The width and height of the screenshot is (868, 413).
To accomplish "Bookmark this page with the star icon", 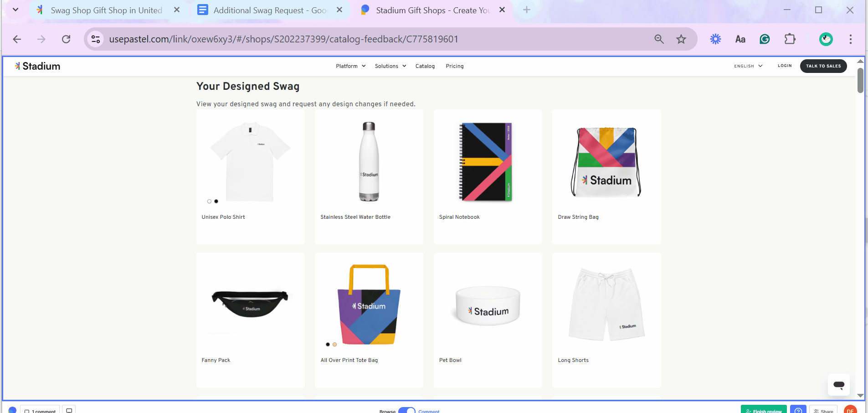I will tap(681, 39).
